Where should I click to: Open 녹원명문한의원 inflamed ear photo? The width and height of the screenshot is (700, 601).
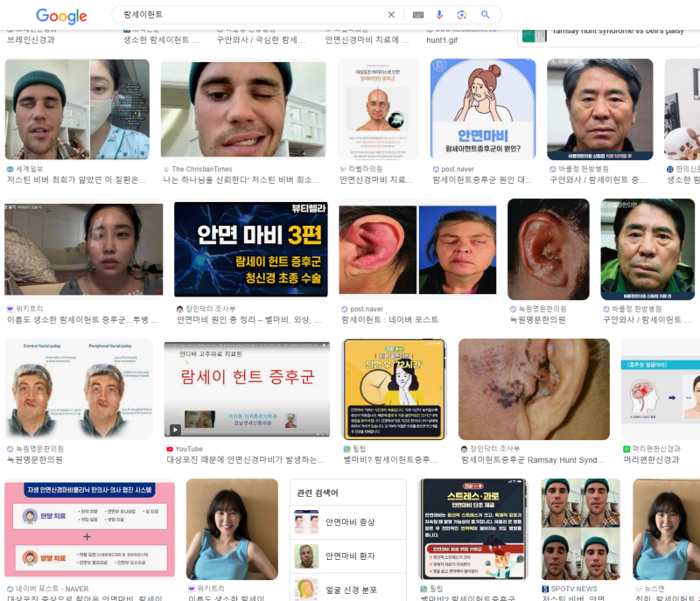coord(549,249)
